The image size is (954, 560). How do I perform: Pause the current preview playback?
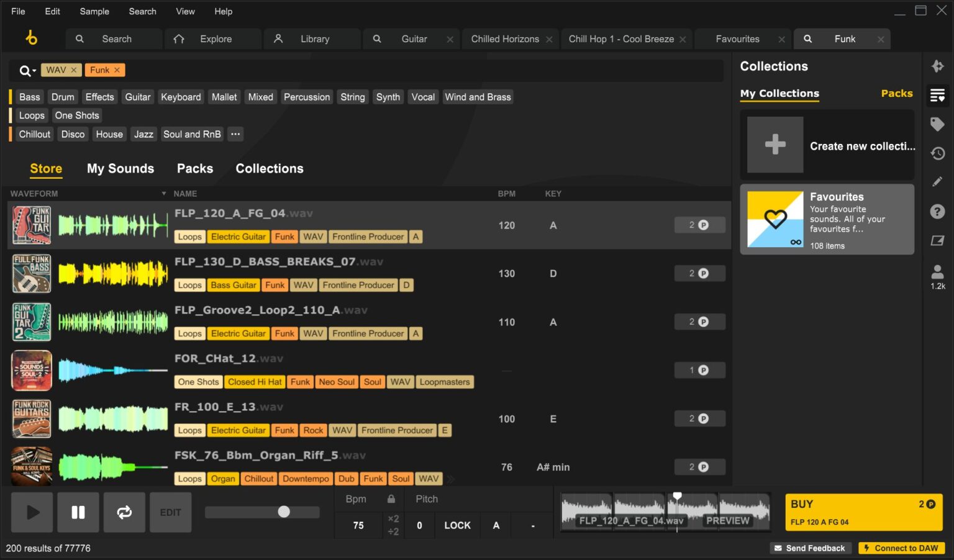coord(78,512)
